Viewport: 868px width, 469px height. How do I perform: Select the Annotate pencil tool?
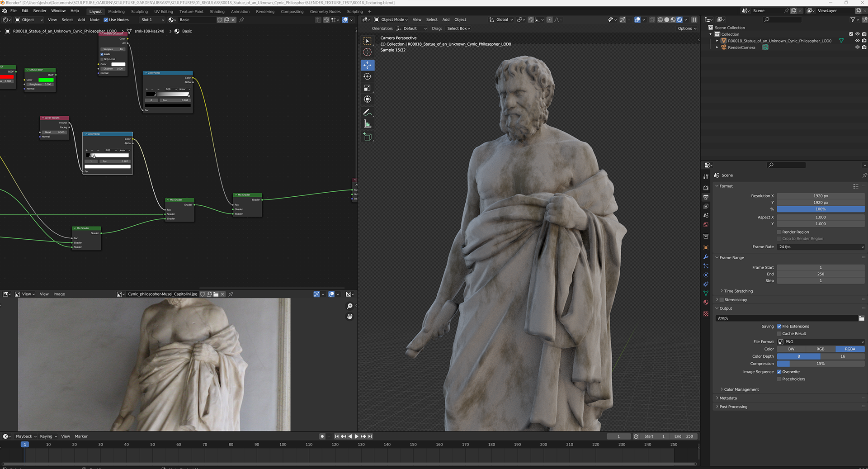(x=367, y=112)
